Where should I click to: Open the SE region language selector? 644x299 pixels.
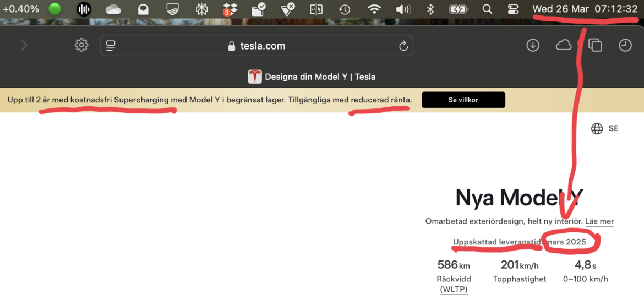pos(604,128)
